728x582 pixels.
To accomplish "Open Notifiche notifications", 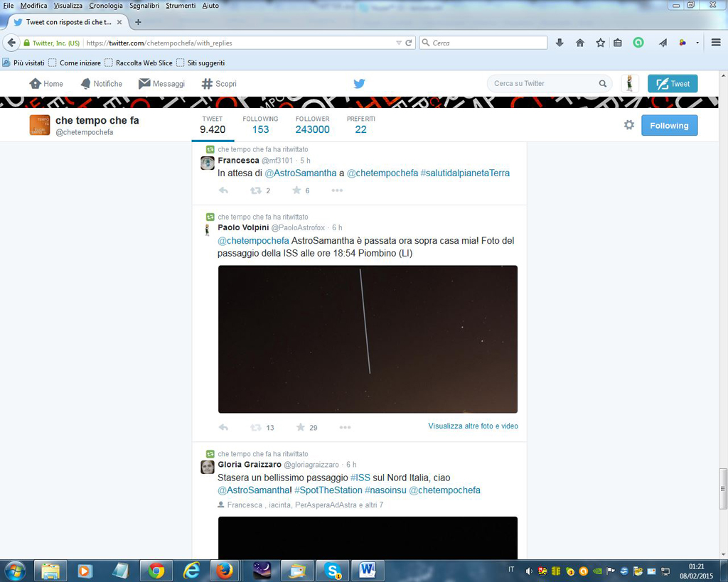I will (x=101, y=84).
